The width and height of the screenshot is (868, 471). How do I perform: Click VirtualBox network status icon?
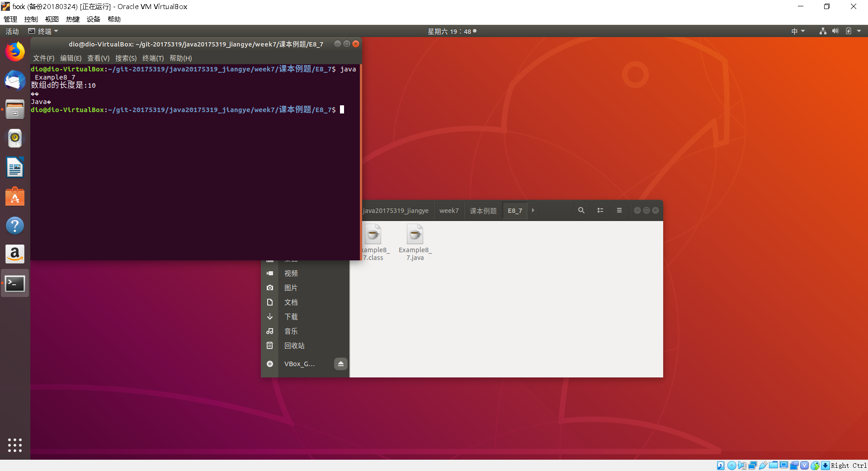pyautogui.click(x=753, y=466)
